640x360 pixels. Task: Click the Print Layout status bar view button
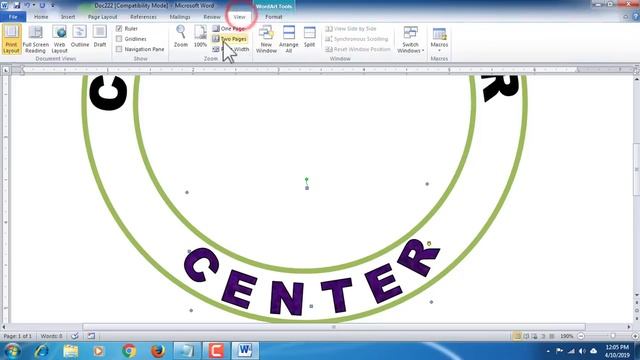(x=517, y=336)
